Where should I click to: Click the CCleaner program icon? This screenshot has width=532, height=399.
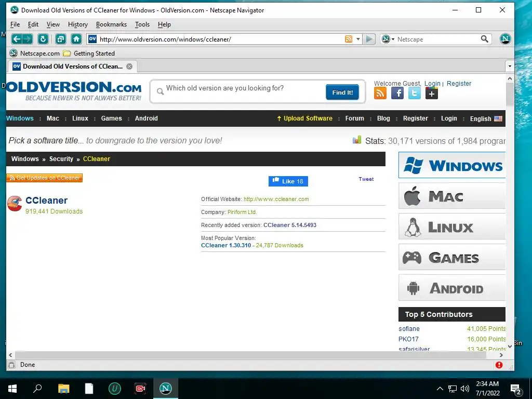(15, 204)
